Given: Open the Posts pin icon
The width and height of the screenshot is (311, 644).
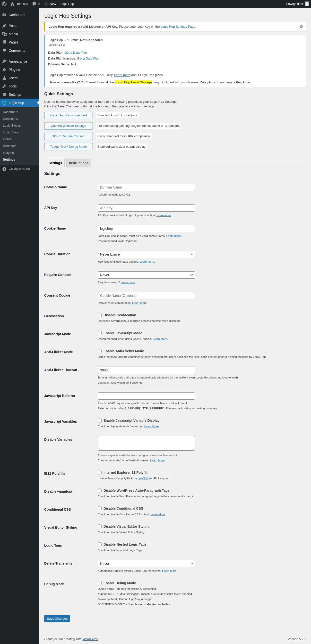Looking at the screenshot, I should 4,26.
